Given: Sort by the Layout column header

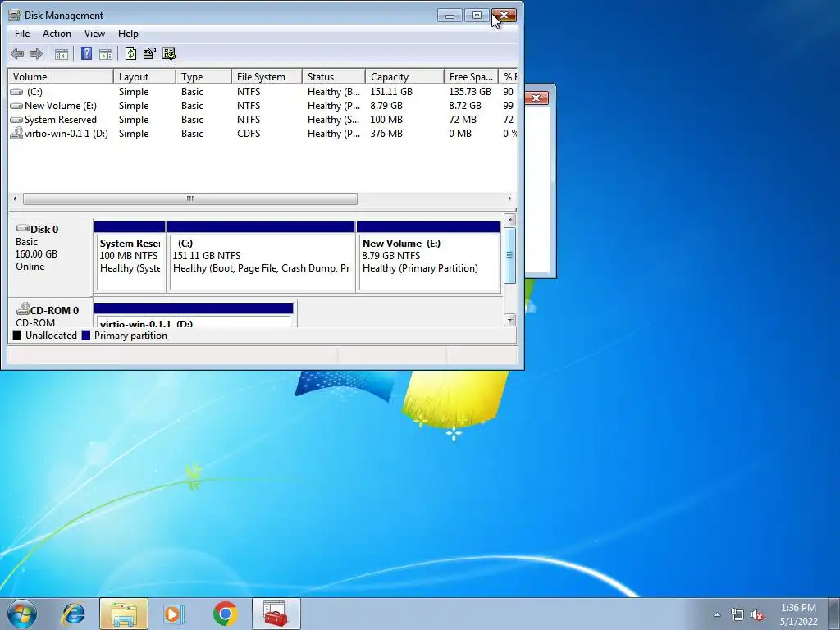Looking at the screenshot, I should [144, 76].
